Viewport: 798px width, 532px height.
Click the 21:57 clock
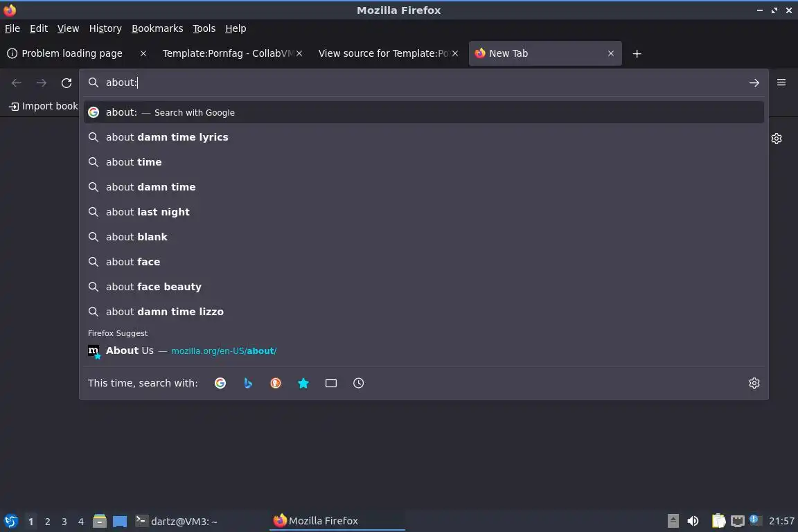tap(781, 521)
